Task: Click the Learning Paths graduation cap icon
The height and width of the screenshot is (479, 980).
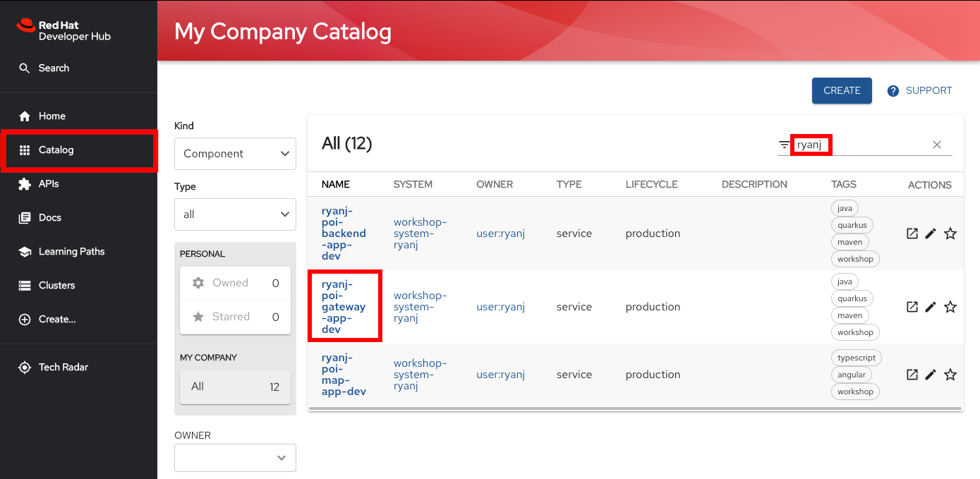Action: point(25,252)
